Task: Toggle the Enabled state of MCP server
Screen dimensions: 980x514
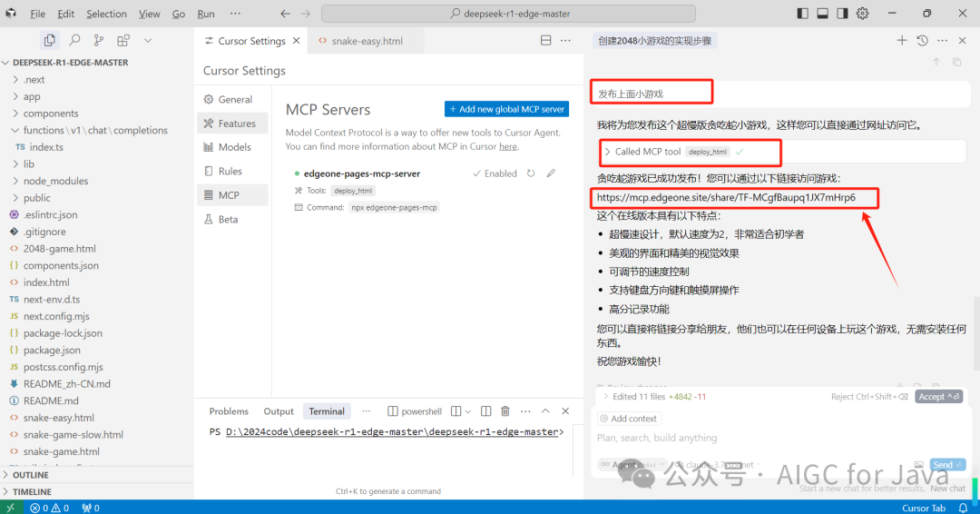Action: [495, 173]
